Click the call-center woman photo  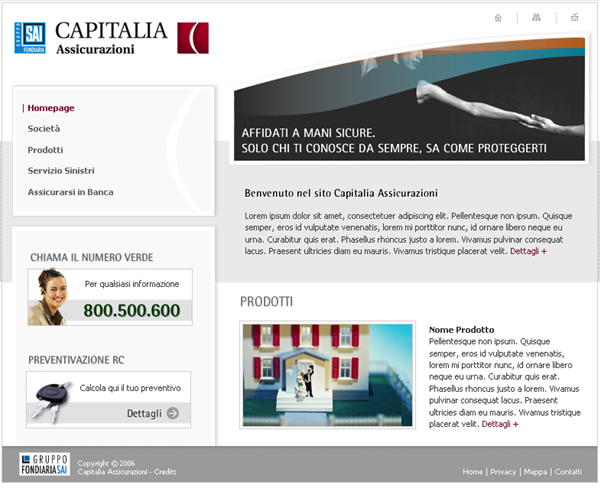click(x=47, y=297)
